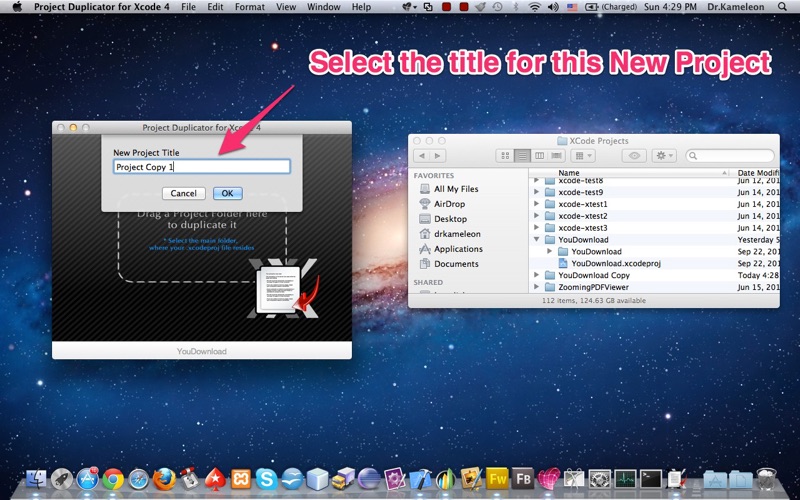Open the Format menu
This screenshot has height=500, width=800.
[249, 7]
